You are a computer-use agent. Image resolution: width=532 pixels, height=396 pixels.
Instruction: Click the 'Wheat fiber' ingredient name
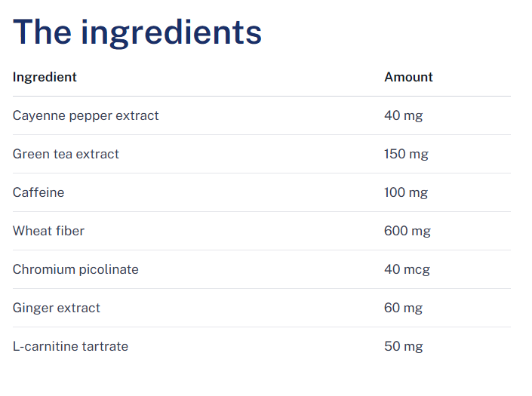tap(48, 231)
